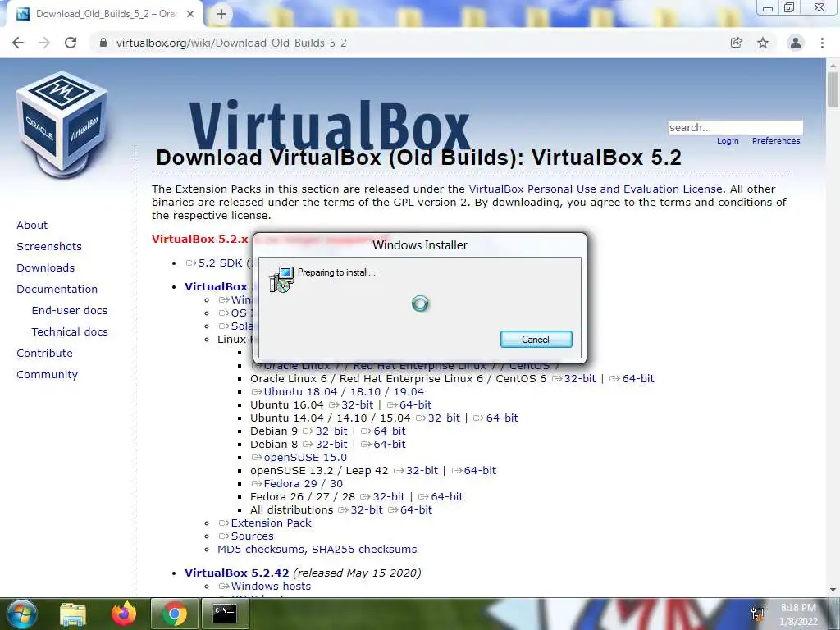Open Community in the sidebar
This screenshot has width=840, height=630.
point(47,375)
